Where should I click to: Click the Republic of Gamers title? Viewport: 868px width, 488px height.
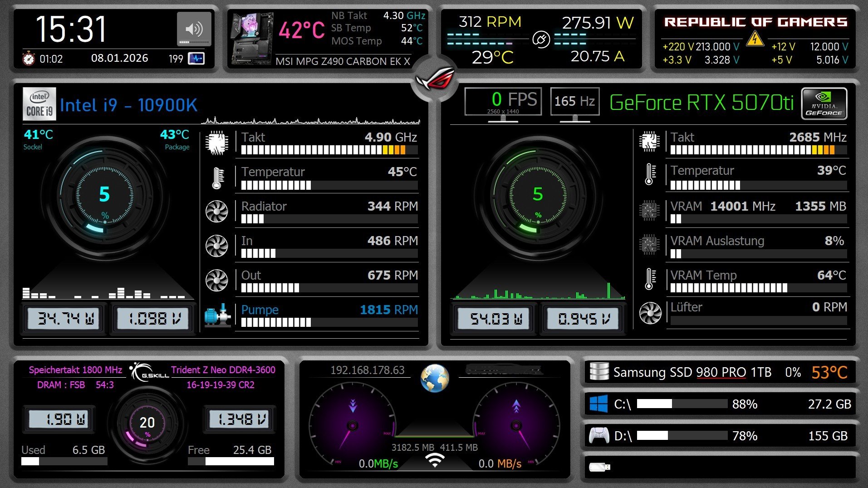pyautogui.click(x=755, y=22)
